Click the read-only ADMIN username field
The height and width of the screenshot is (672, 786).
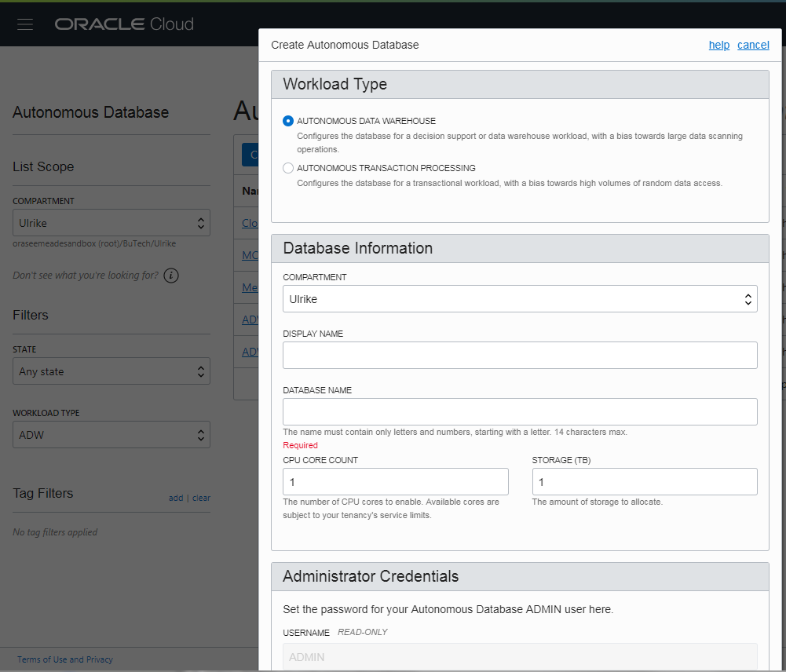click(520, 657)
